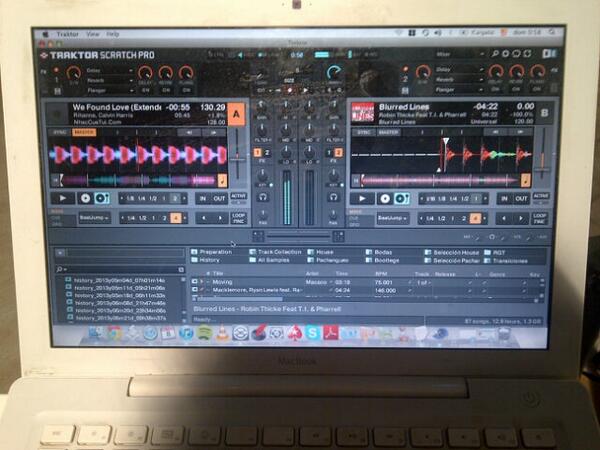Toggle loop ACTIVE on Deck A
This screenshot has height=450, width=600.
click(x=238, y=196)
